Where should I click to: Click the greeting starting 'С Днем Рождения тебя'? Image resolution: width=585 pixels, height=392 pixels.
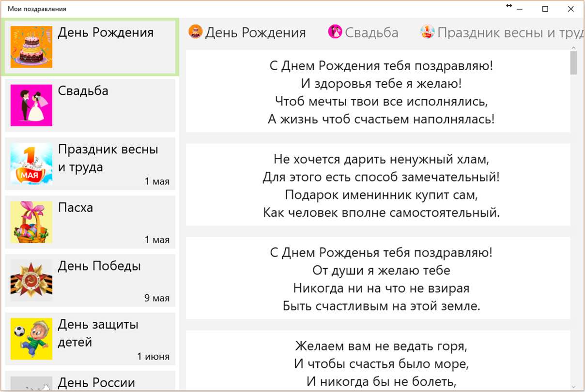click(378, 92)
